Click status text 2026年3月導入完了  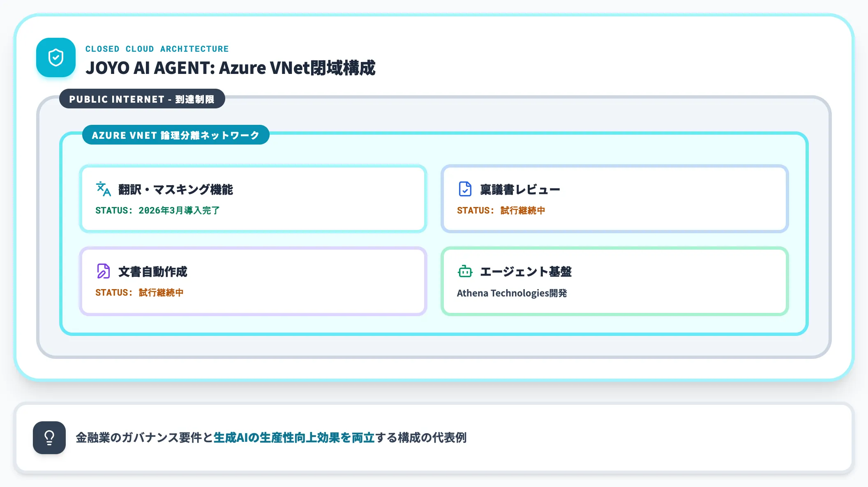coord(179,211)
